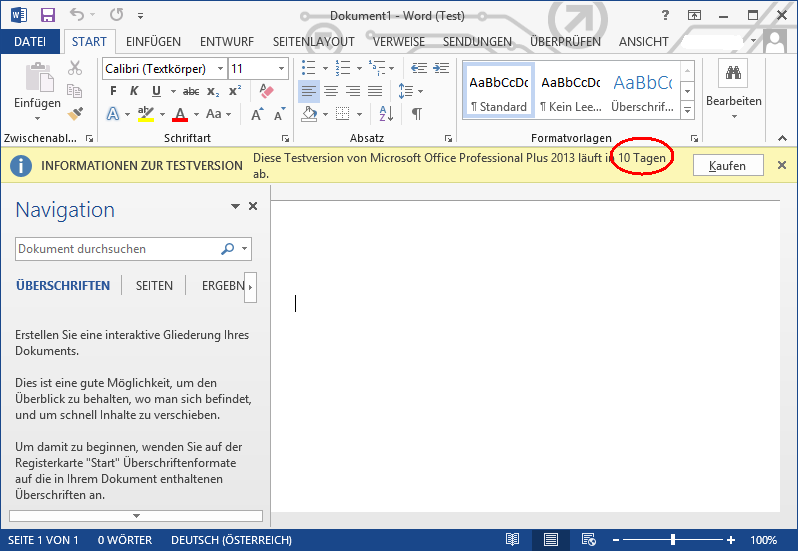Screen dimensions: 798x551
Task: Sort text with the A-Z icon
Action: [386, 113]
